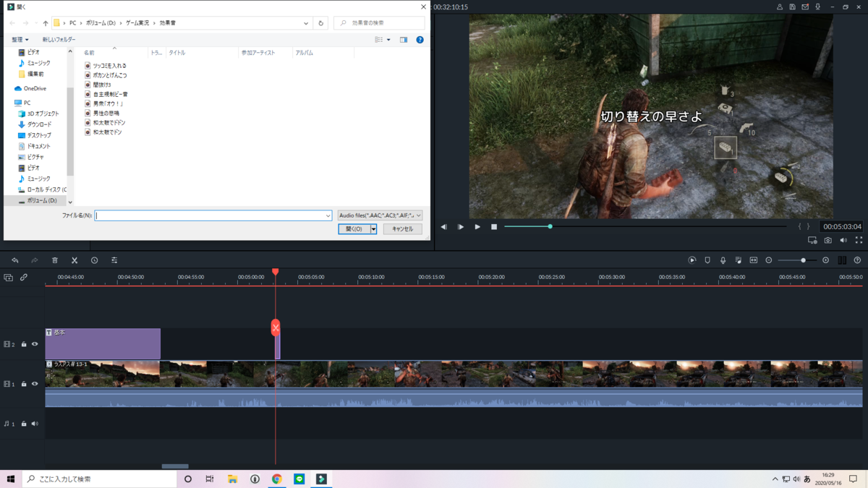Open the audio mixer icon
868x488 pixels.
[738, 260]
